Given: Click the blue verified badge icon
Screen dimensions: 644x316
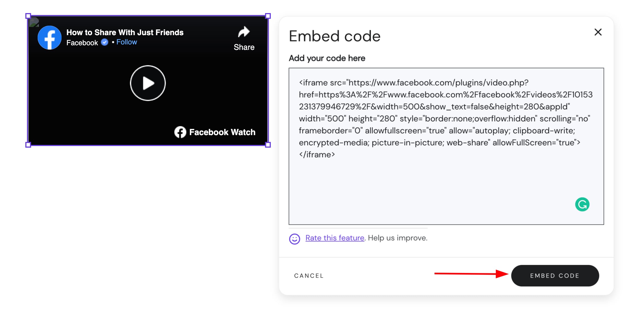Looking at the screenshot, I should [105, 42].
